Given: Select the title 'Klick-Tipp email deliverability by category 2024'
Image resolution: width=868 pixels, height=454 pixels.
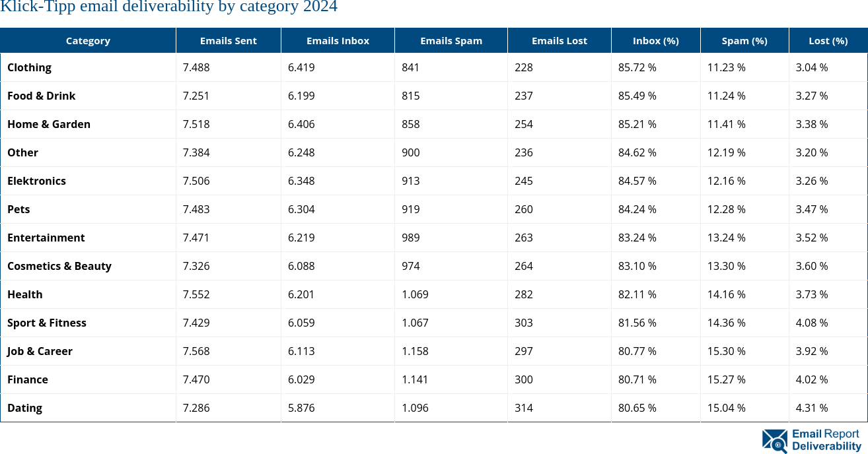Looking at the screenshot, I should 168,7.
